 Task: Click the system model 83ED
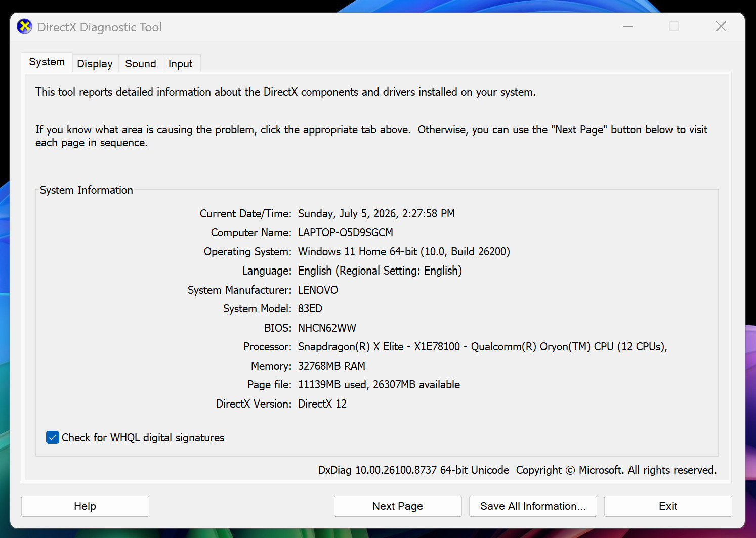coord(310,309)
